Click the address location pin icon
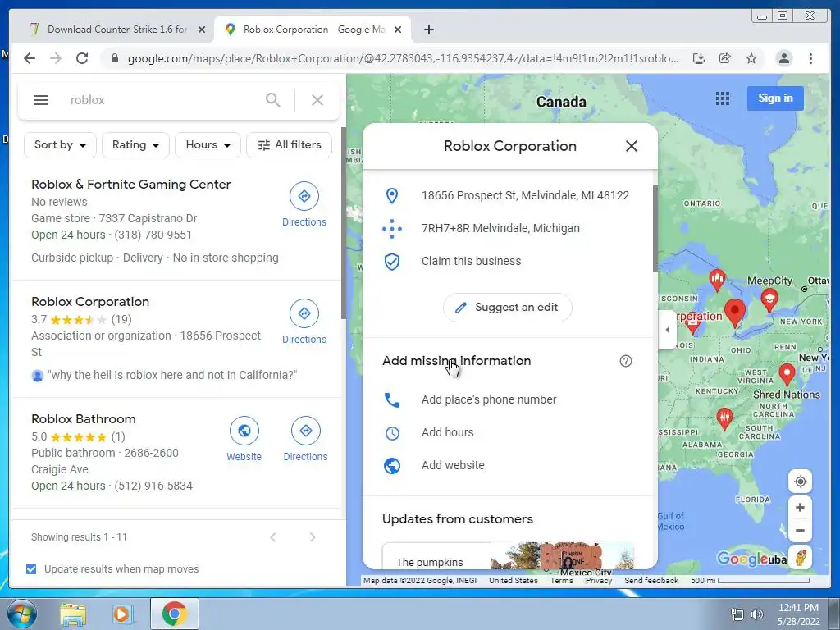This screenshot has width=840, height=630. (392, 195)
